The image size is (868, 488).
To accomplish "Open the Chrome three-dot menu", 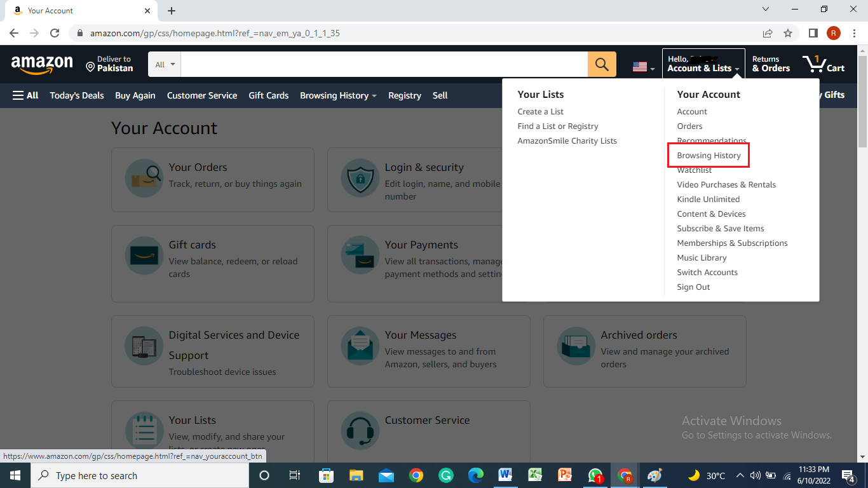I will [853, 33].
